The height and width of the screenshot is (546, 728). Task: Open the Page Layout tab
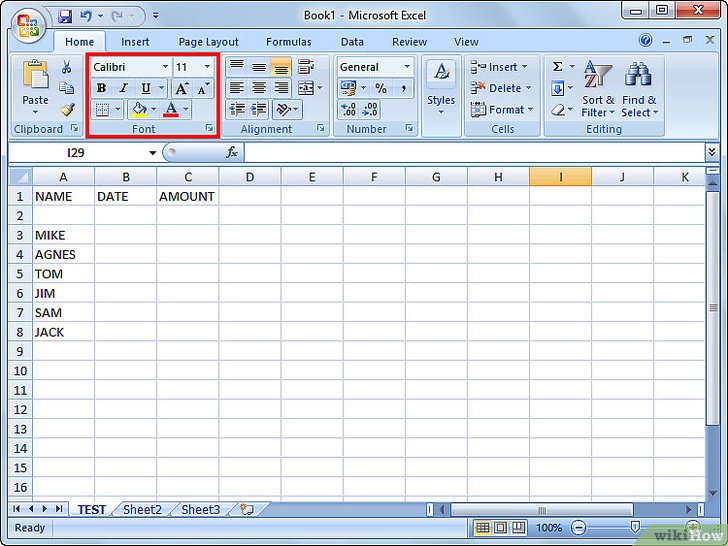click(x=208, y=42)
